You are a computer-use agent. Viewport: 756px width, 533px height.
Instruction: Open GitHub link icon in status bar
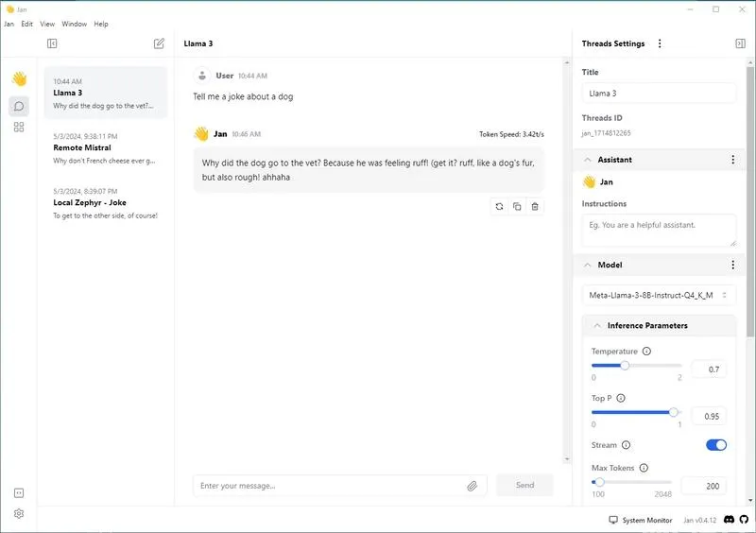pyautogui.click(x=744, y=520)
